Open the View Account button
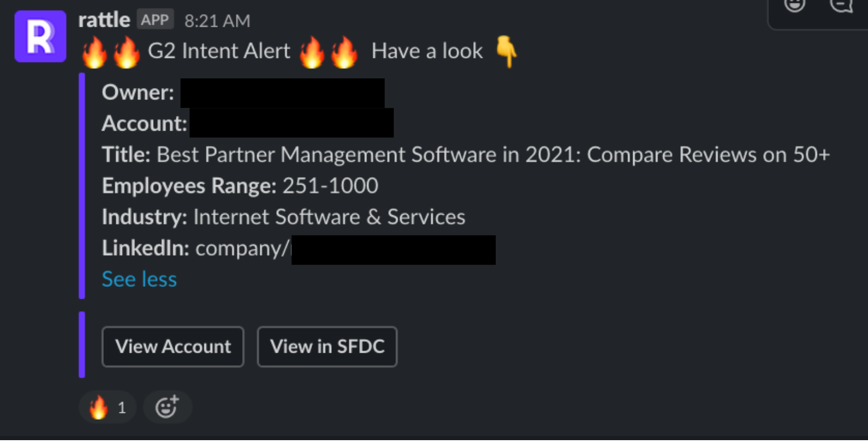The image size is (868, 443). [173, 346]
